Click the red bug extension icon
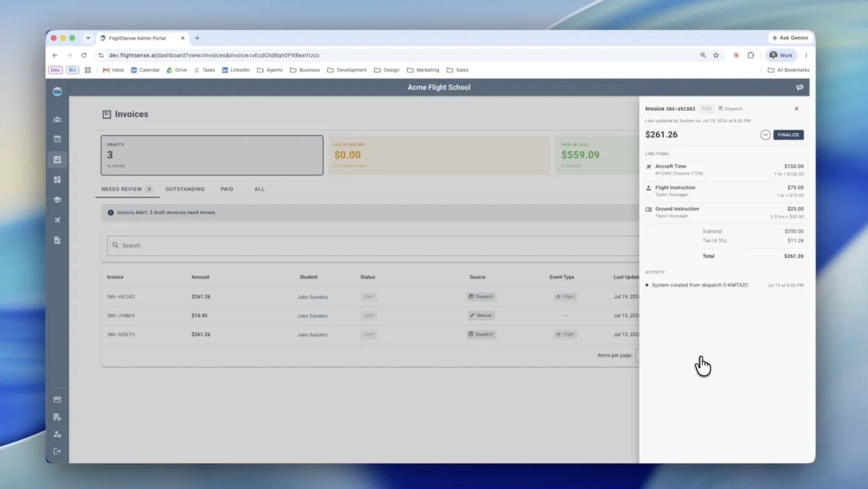 (736, 55)
